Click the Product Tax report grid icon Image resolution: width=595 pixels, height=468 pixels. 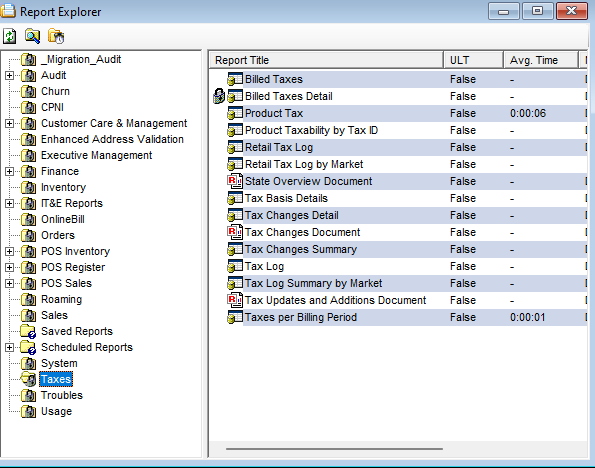click(x=235, y=113)
